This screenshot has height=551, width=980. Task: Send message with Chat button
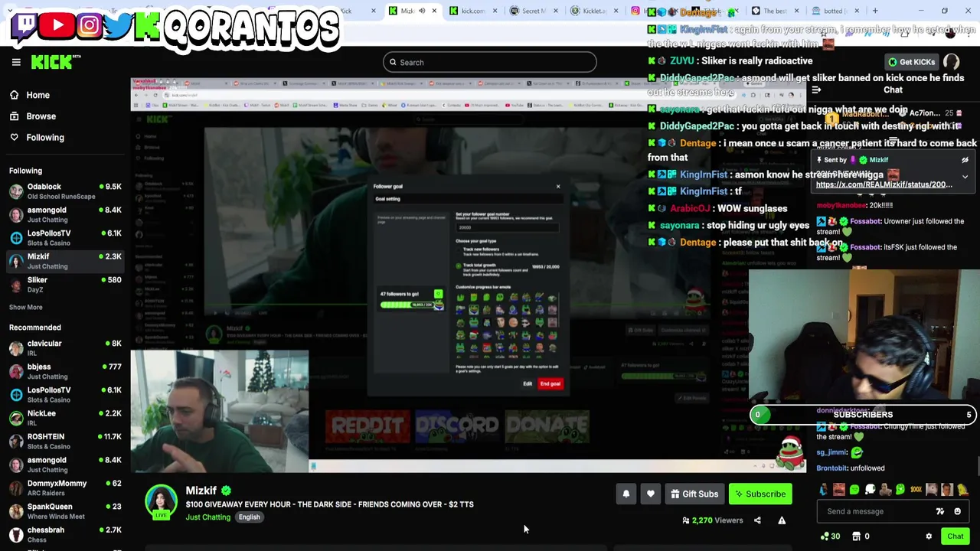point(955,536)
